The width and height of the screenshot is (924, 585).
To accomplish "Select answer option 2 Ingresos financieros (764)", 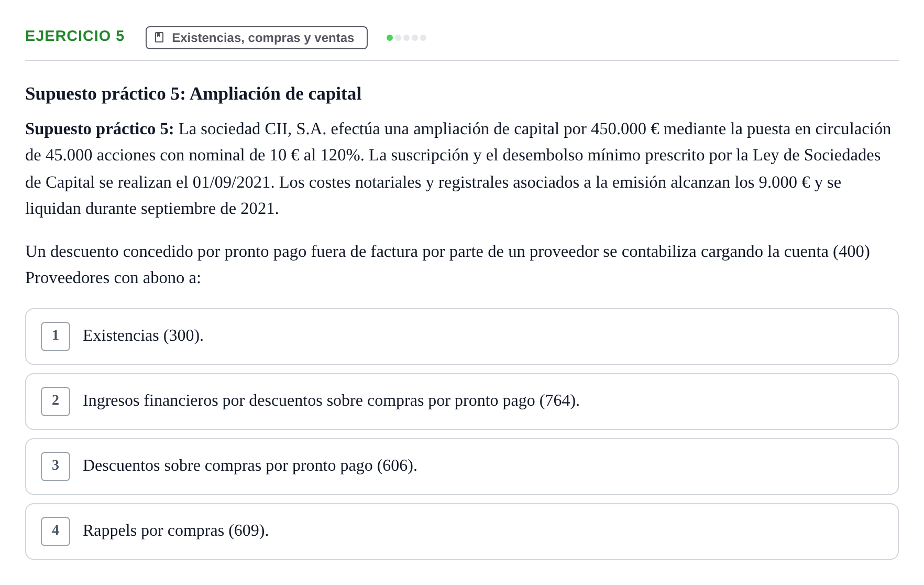I will [461, 402].
